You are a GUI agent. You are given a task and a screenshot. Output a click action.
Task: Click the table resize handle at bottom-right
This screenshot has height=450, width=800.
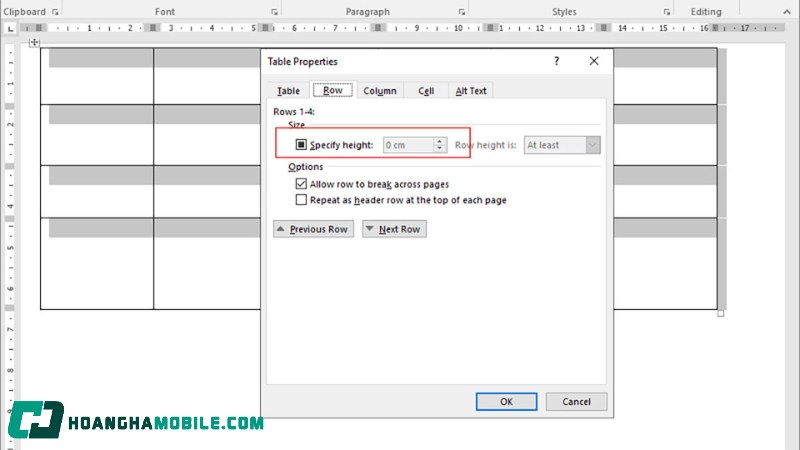721,313
